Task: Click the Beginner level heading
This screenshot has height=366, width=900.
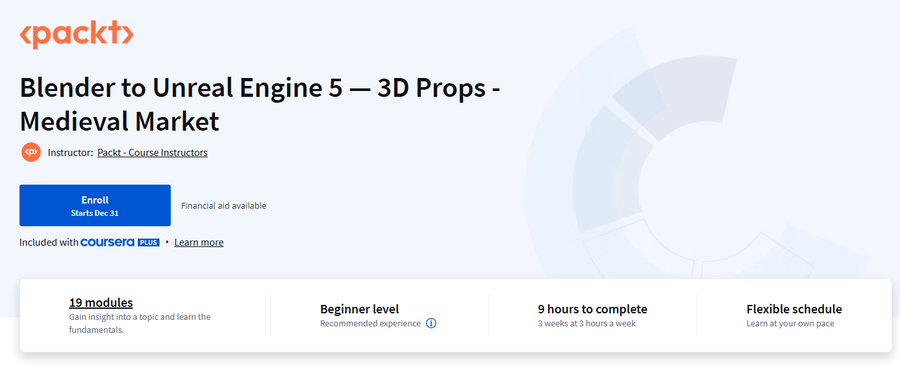Action: click(359, 309)
